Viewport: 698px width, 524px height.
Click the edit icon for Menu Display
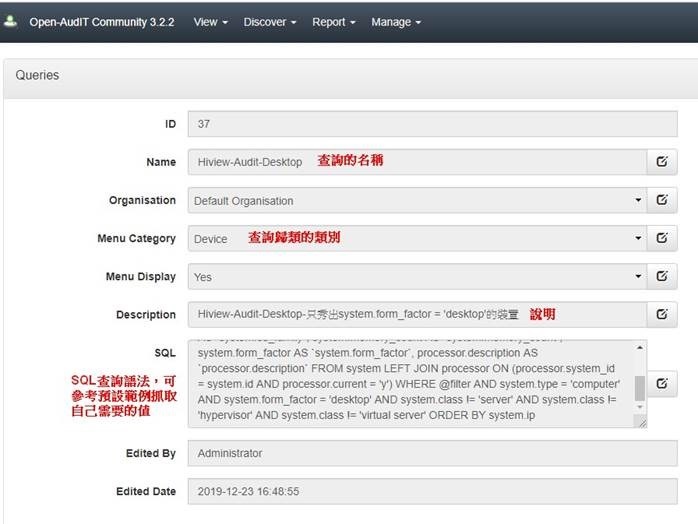(662, 276)
